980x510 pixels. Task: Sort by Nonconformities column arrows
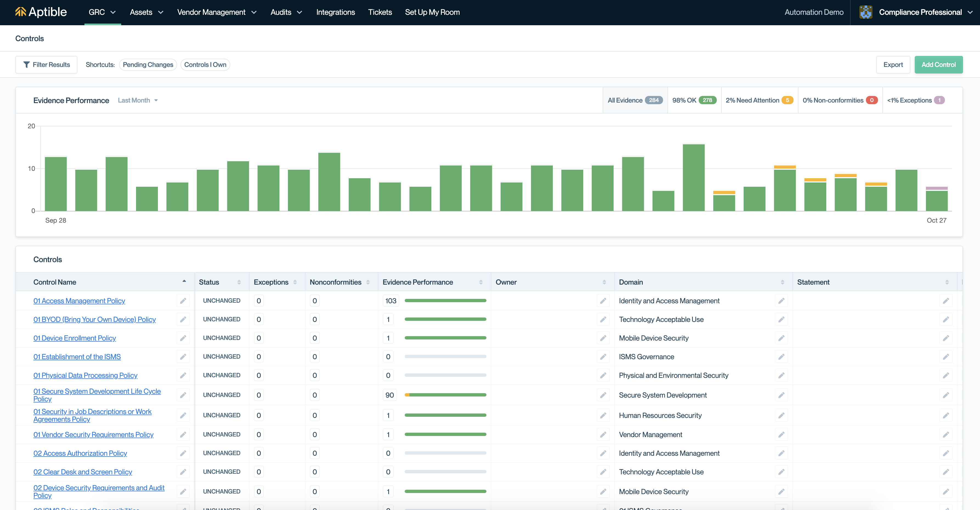[x=368, y=282]
